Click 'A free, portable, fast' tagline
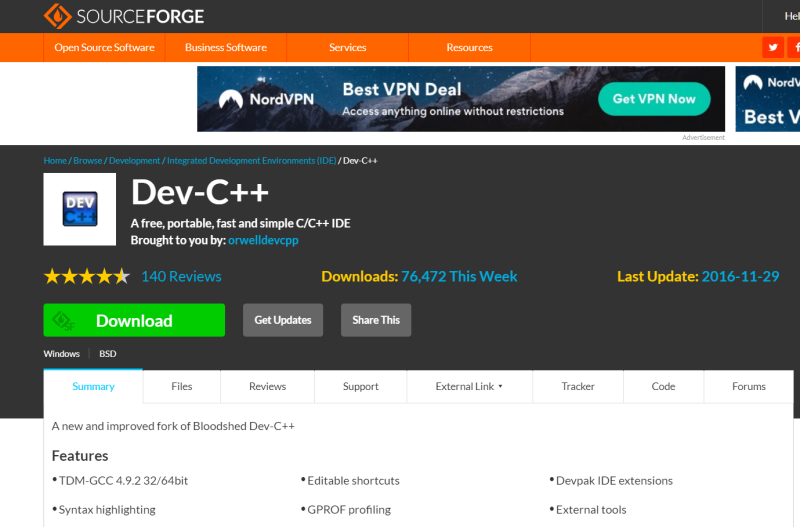Viewport: 800px width, 527px height. (x=240, y=223)
